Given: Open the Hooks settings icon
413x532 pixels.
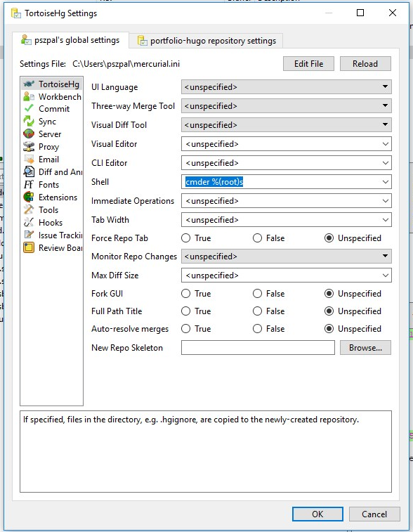Looking at the screenshot, I should point(29,223).
